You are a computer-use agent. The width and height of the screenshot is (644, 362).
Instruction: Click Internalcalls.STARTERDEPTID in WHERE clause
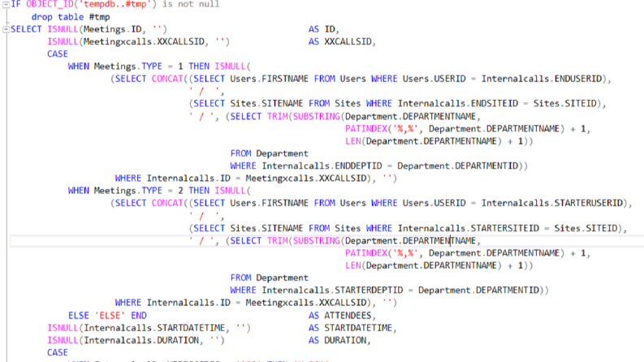click(x=332, y=291)
